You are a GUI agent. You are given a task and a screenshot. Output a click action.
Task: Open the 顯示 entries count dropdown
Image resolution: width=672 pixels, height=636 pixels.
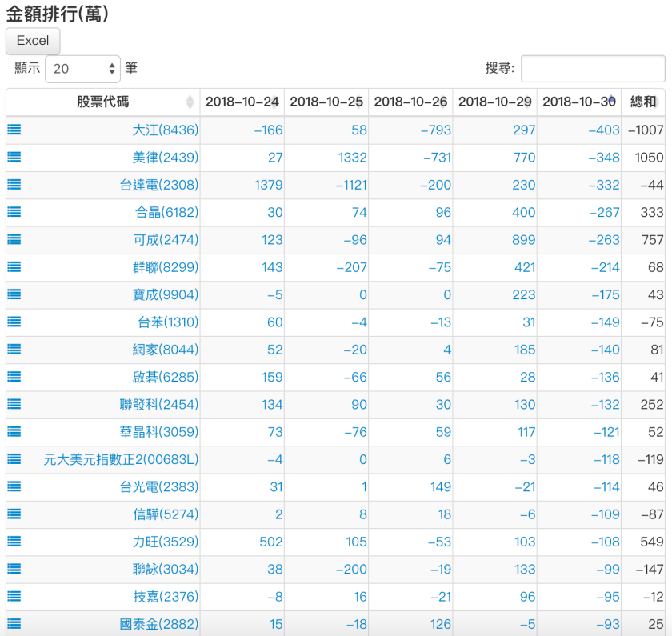(x=82, y=68)
